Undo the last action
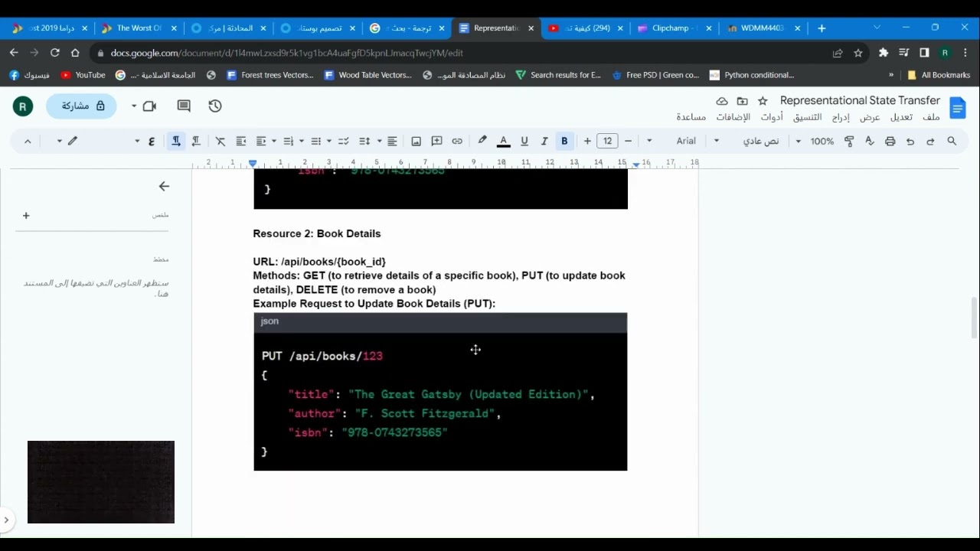This screenshot has width=980, height=551. [910, 141]
